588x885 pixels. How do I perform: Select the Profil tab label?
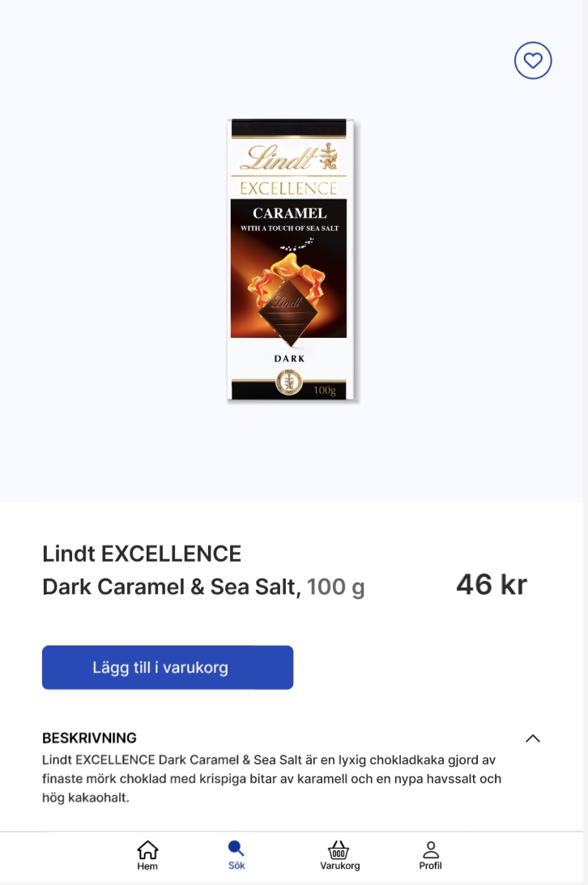[x=431, y=866]
